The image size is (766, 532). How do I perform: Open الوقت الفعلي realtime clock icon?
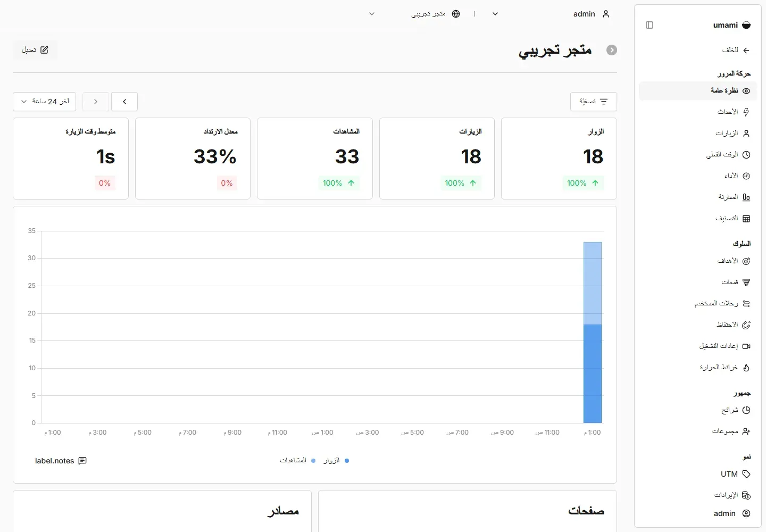tap(746, 155)
